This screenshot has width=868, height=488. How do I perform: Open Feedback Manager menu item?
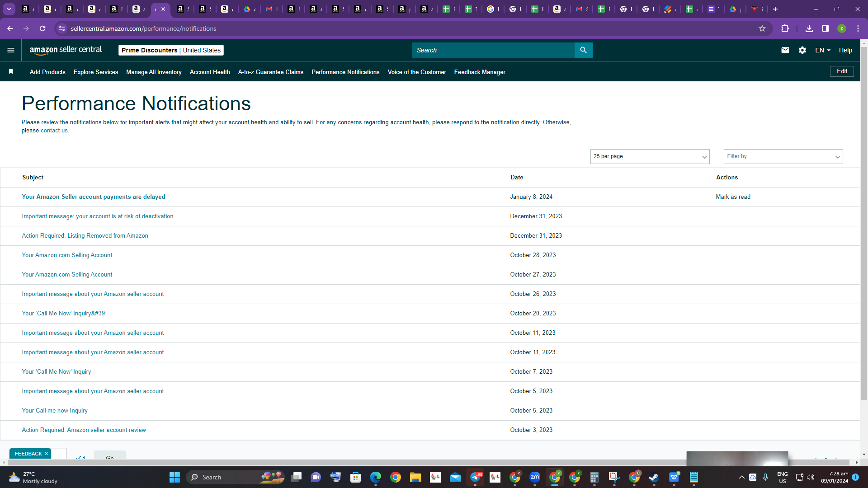pyautogui.click(x=480, y=72)
